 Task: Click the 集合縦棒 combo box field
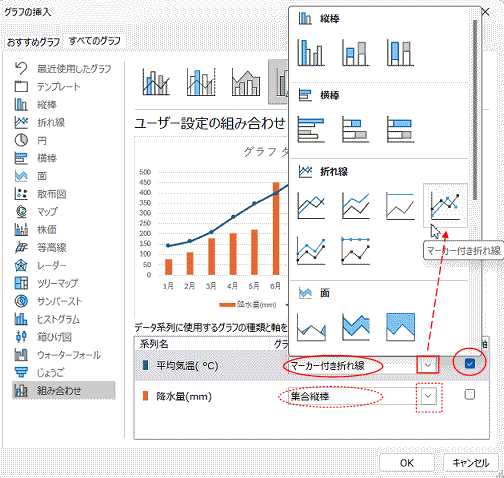tap(354, 396)
